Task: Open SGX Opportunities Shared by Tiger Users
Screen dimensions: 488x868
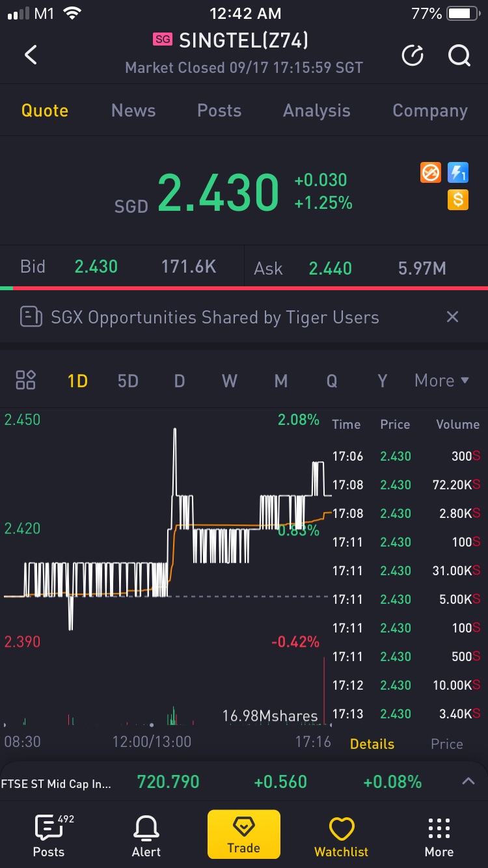Action: (215, 318)
